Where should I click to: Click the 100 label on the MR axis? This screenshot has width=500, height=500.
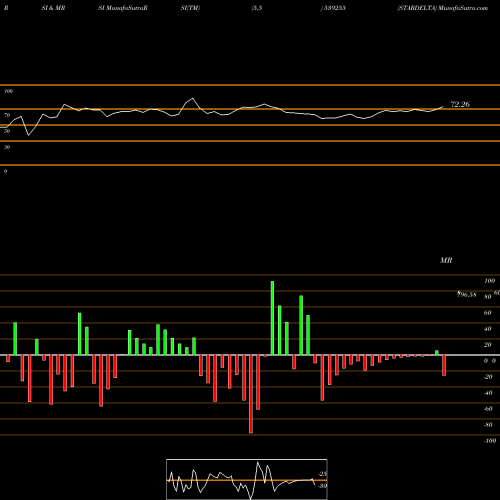click(x=489, y=281)
